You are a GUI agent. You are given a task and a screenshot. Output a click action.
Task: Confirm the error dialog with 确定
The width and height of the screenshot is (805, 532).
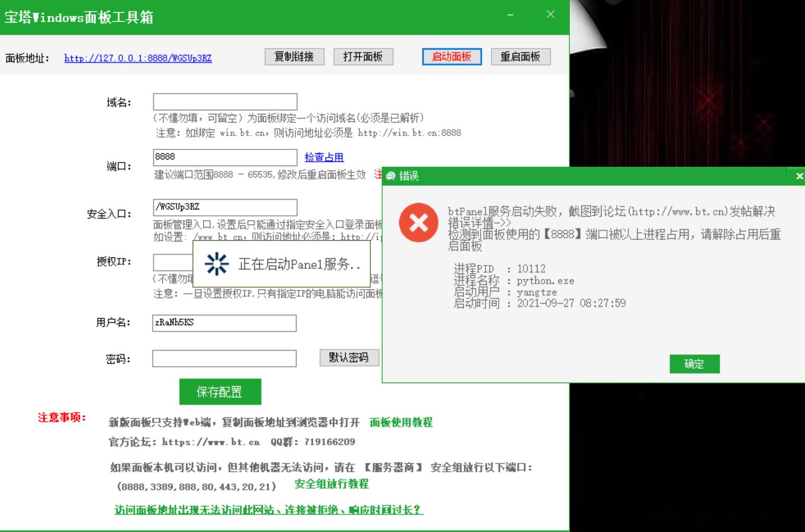[695, 364]
